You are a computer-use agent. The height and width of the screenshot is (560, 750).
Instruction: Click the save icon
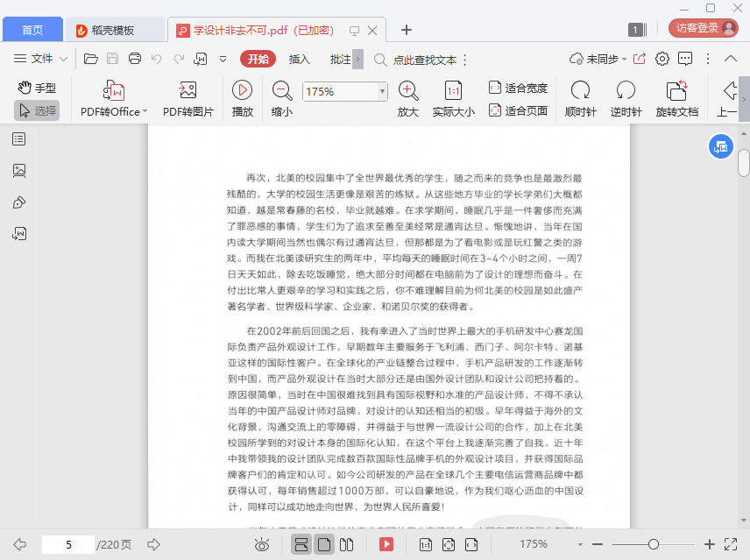pos(112,59)
